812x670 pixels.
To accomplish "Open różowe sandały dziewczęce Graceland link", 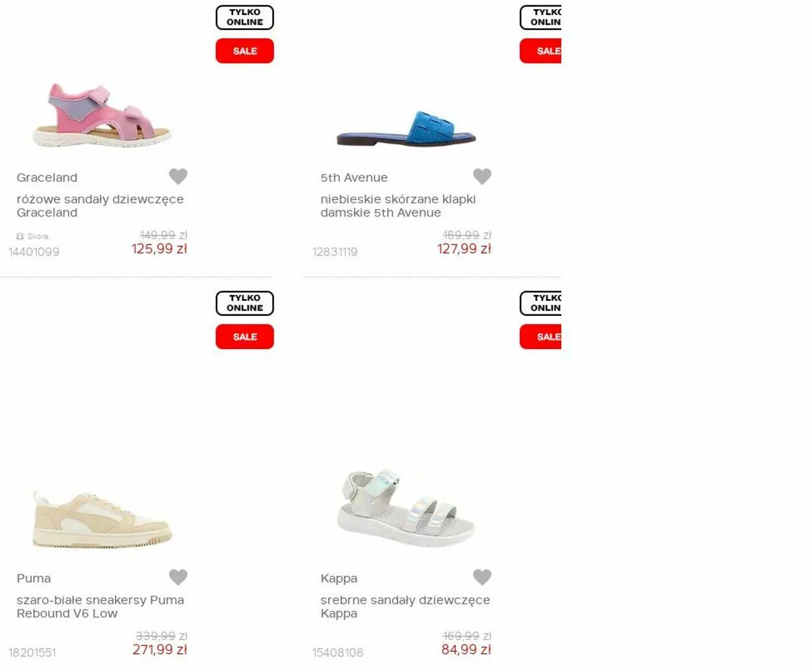I will coord(100,206).
